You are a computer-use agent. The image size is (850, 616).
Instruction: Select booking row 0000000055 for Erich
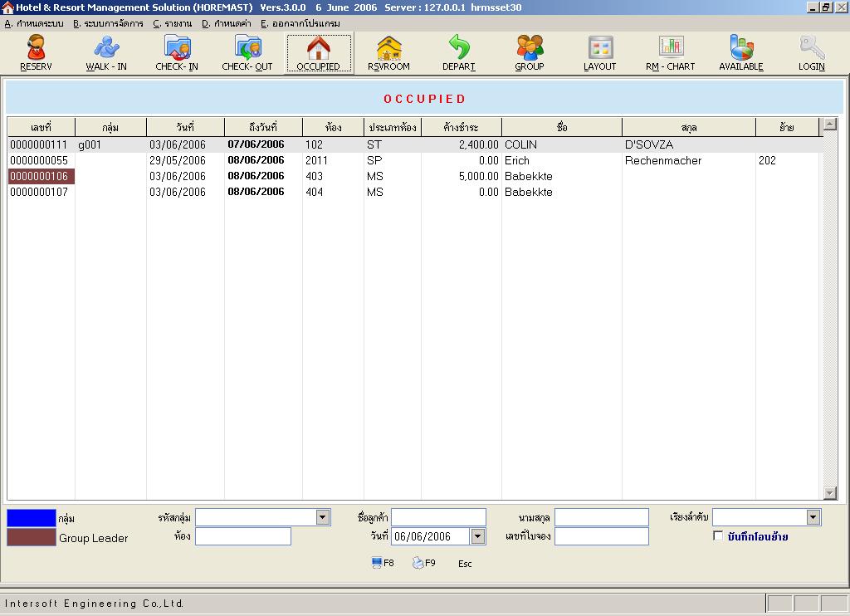pyautogui.click(x=415, y=160)
